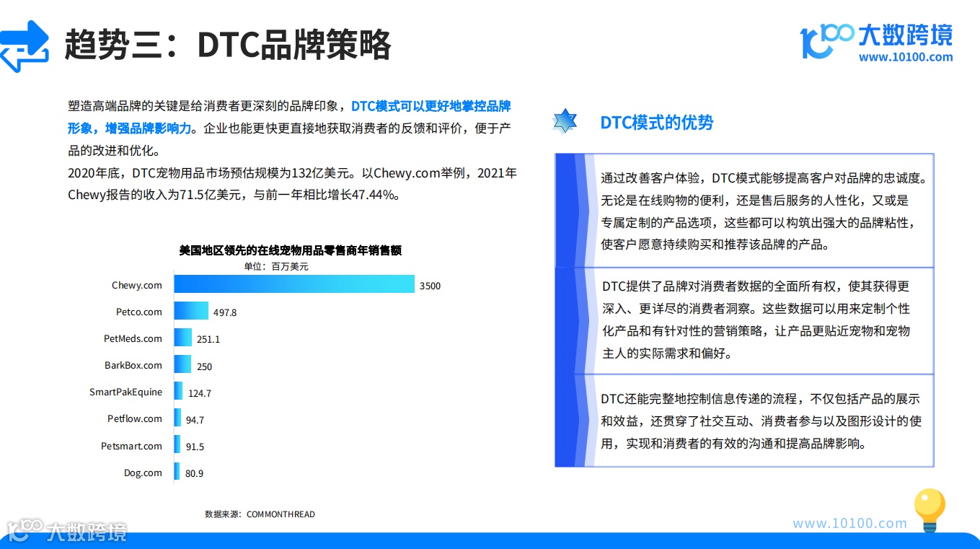This screenshot has height=549, width=980.
Task: Click the 124.7 value label
Action: pos(200,393)
